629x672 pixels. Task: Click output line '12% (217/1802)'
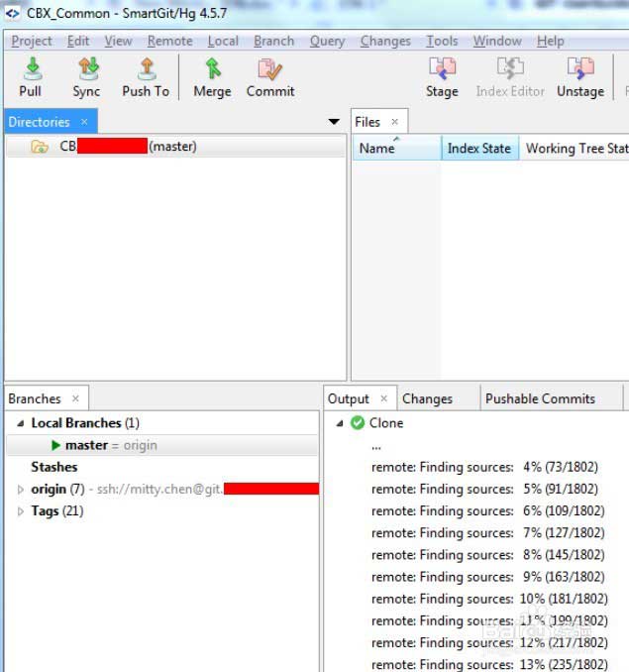click(489, 643)
